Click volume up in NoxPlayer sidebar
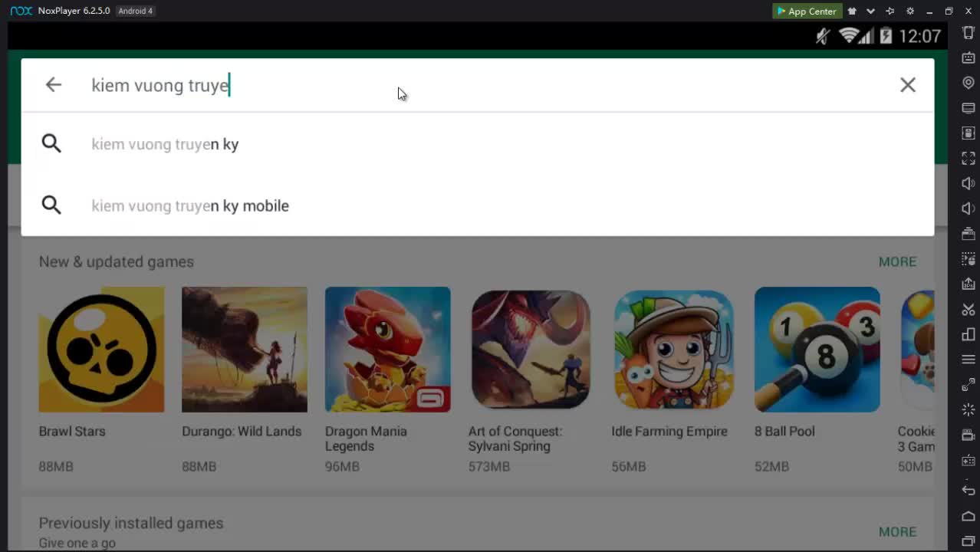 pyautogui.click(x=968, y=183)
